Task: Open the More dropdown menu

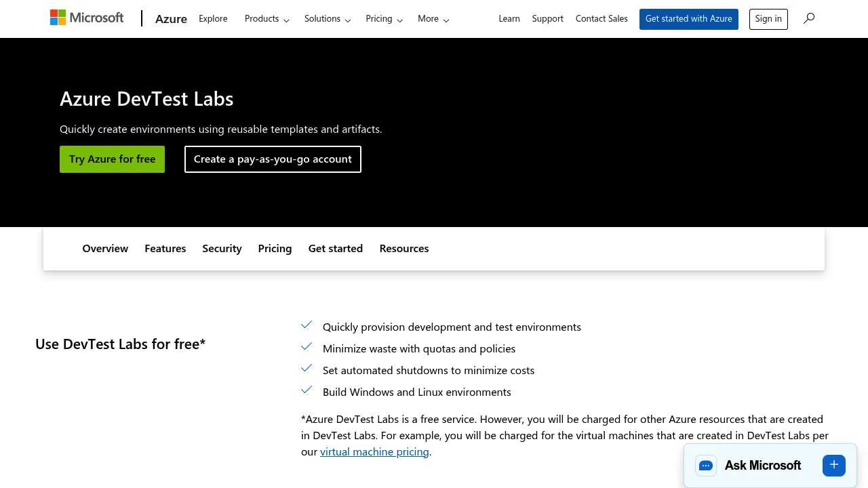Action: (x=433, y=19)
